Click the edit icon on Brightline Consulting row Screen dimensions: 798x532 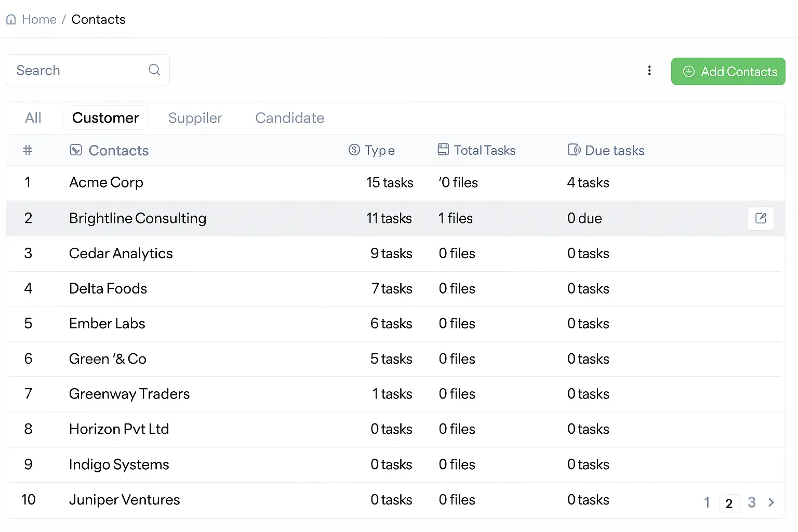[760, 218]
